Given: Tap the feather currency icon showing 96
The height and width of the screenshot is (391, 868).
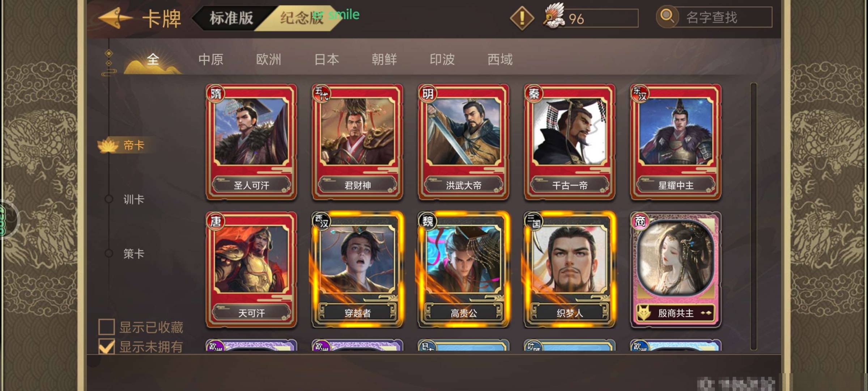Looking at the screenshot, I should coord(554,16).
